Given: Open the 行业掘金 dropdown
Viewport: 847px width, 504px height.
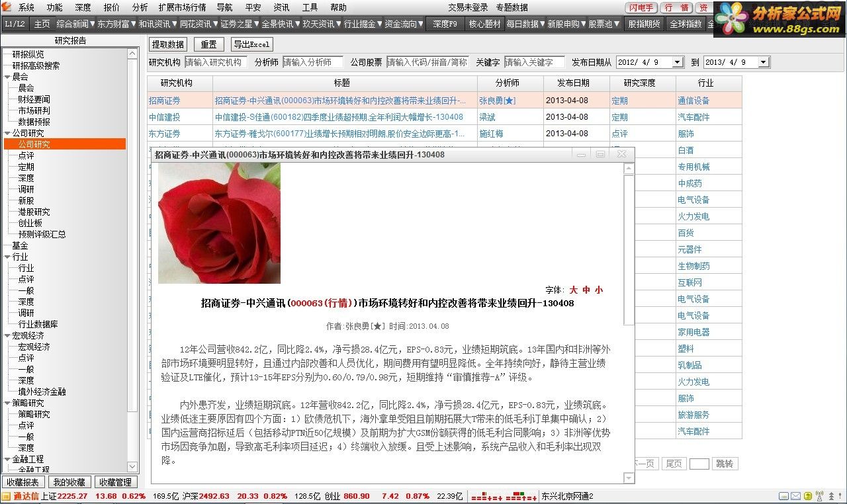Looking at the screenshot, I should (363, 24).
